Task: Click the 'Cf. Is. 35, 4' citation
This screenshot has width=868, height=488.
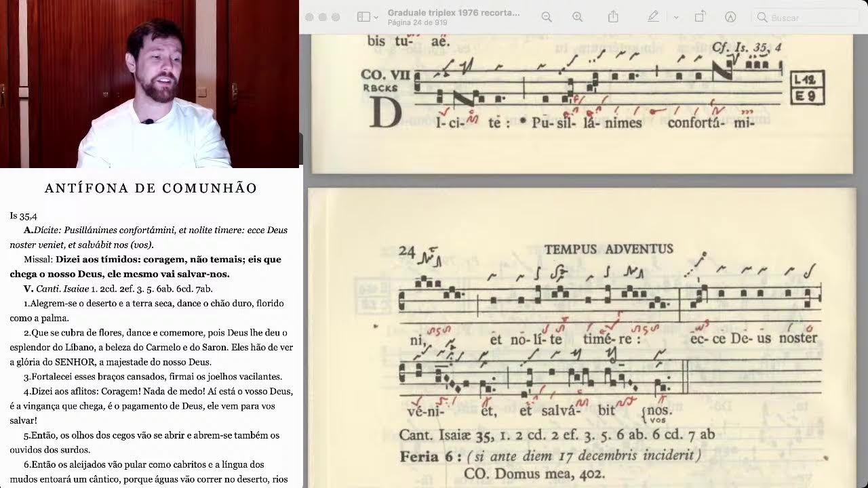Action: coord(747,47)
